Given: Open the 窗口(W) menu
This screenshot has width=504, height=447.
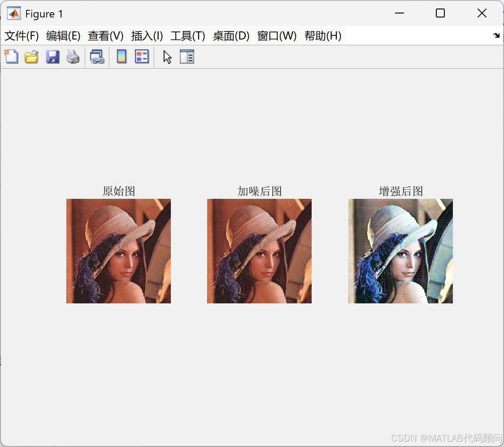Looking at the screenshot, I should (277, 36).
